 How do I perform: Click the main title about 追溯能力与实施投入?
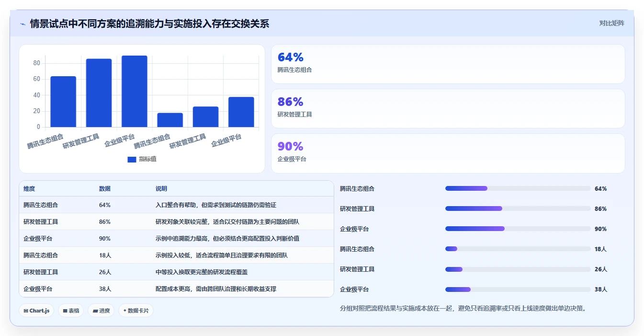pyautogui.click(x=149, y=23)
